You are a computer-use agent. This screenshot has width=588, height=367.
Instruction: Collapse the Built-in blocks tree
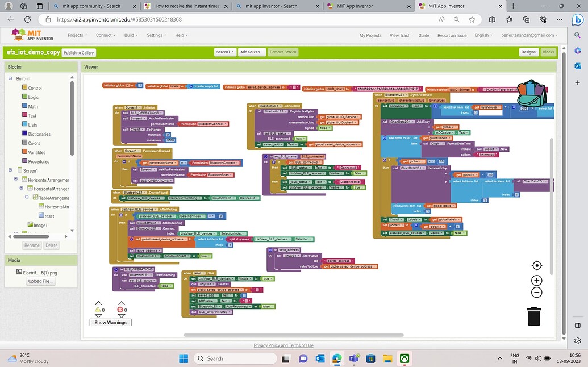tap(10, 78)
